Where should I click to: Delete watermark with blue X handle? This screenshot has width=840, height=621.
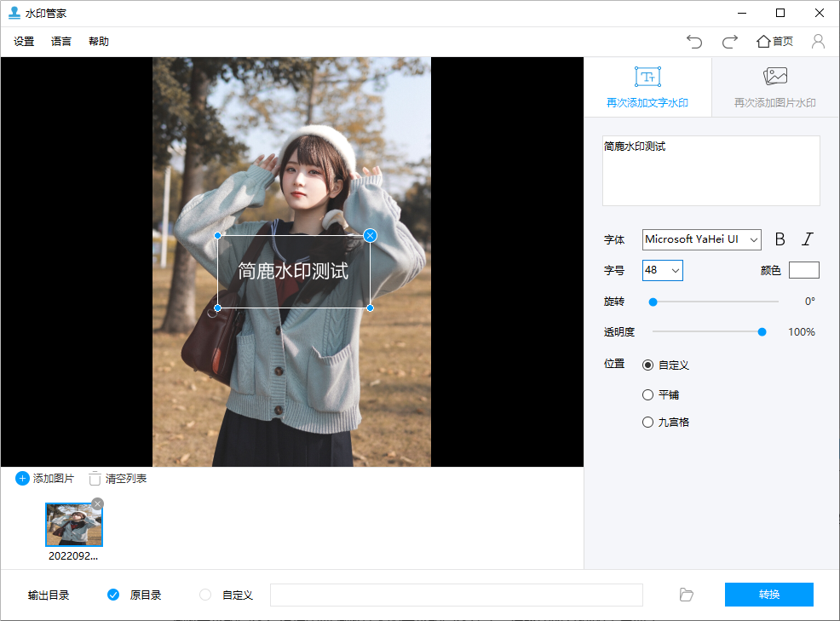click(370, 235)
